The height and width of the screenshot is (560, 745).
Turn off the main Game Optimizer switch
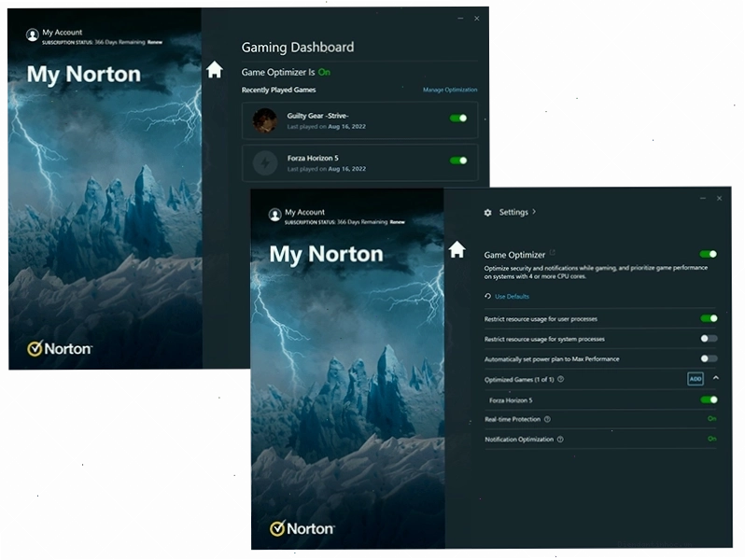709,254
